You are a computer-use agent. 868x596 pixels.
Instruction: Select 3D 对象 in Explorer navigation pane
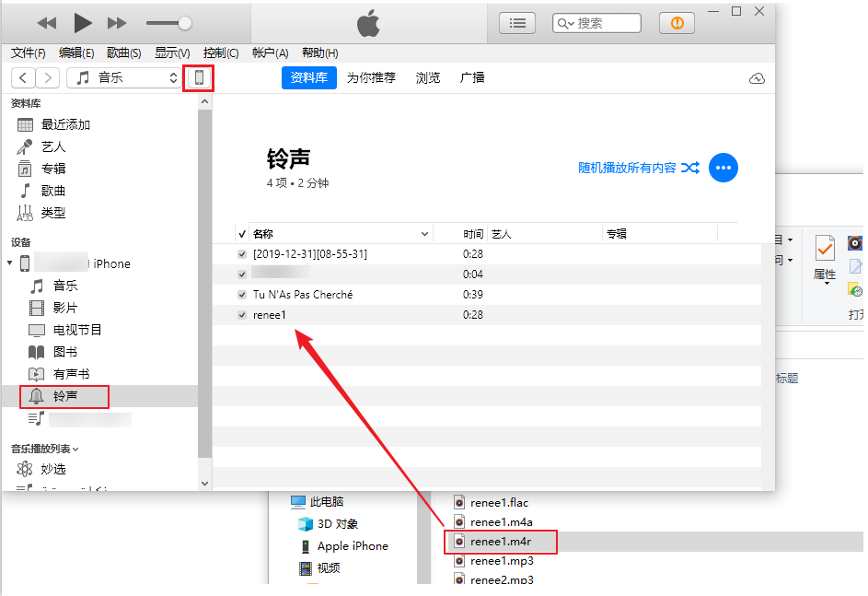point(329,524)
